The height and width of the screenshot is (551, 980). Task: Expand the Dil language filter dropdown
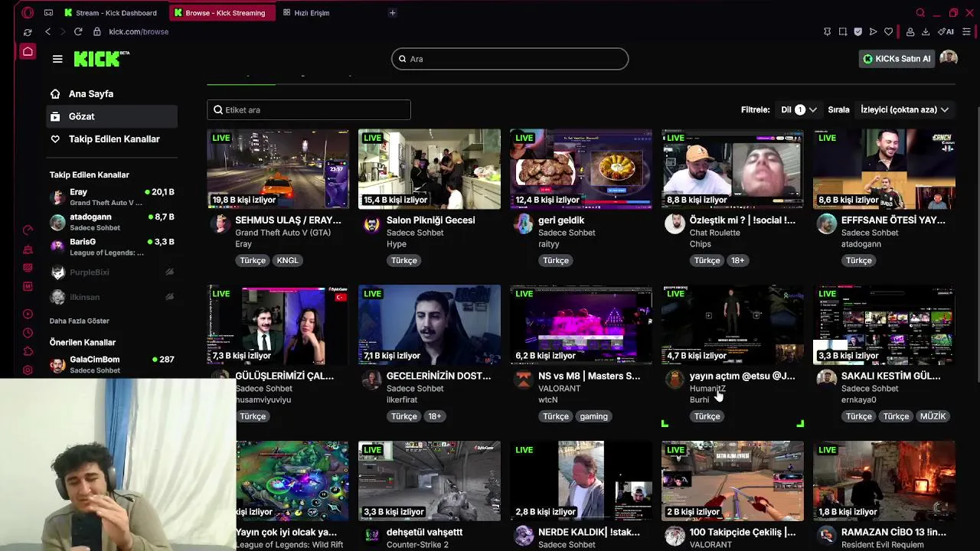[799, 109]
